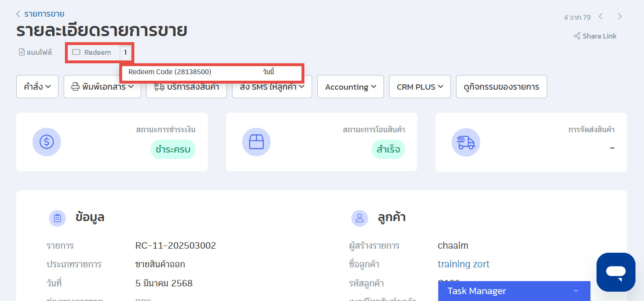Click the customer profile icon
The width and height of the screenshot is (644, 301).
[x=360, y=218]
